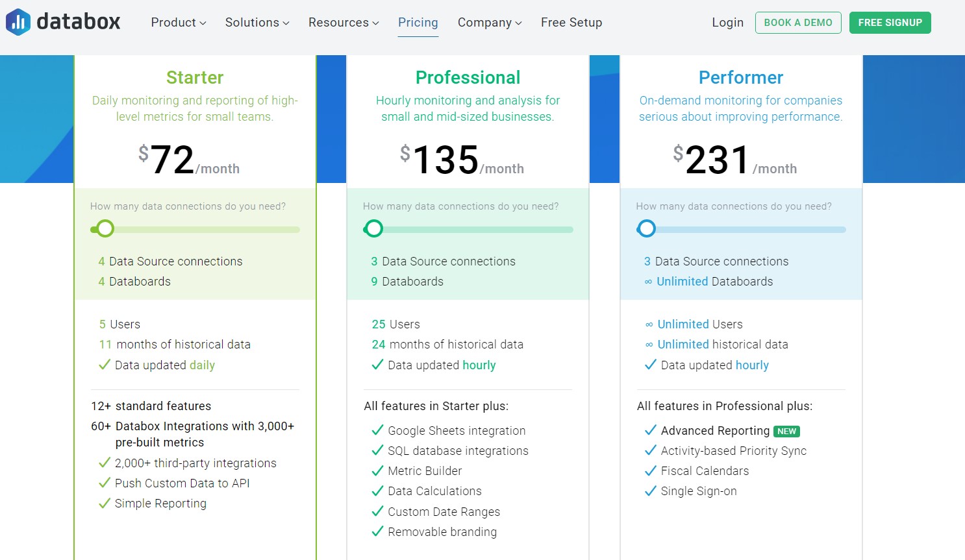Click the checkmark next to 2,000+ third-party integrations
This screenshot has height=560, width=965.
click(105, 463)
